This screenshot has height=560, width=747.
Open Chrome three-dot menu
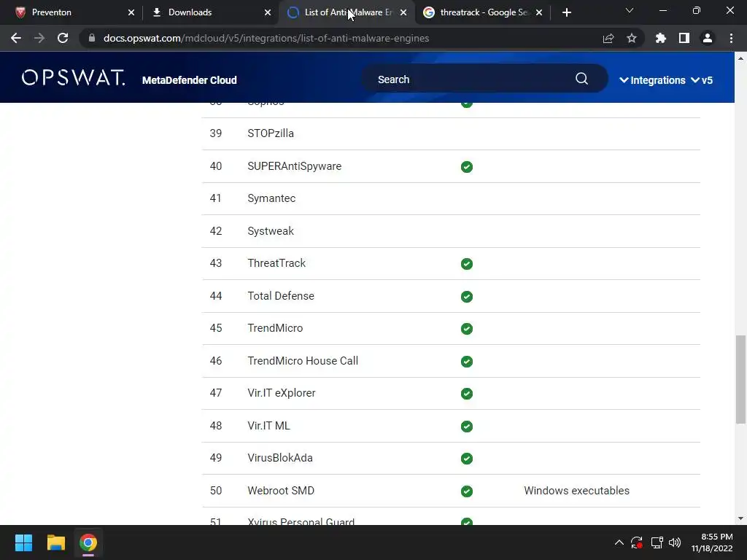coord(731,38)
